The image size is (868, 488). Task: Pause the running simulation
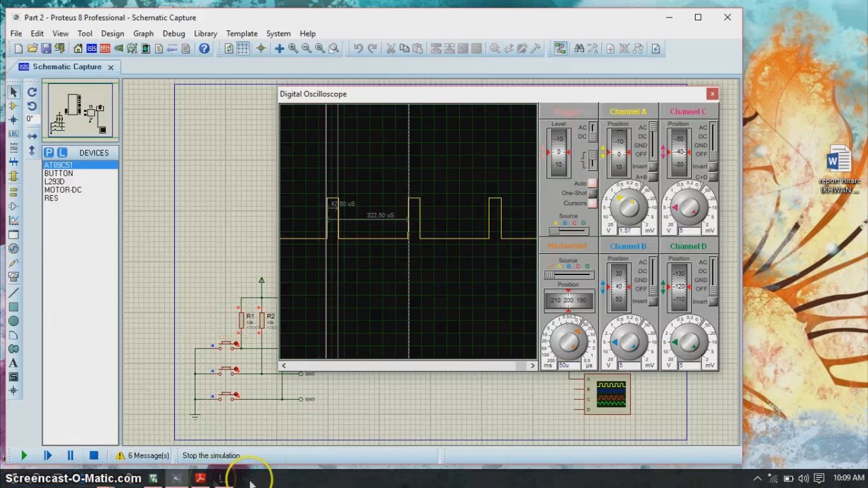point(70,455)
